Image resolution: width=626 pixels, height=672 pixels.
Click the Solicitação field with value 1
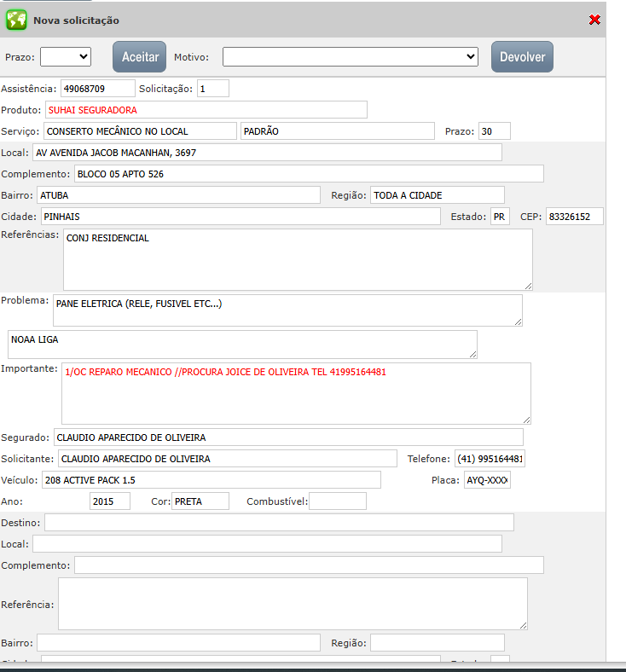[x=213, y=89]
